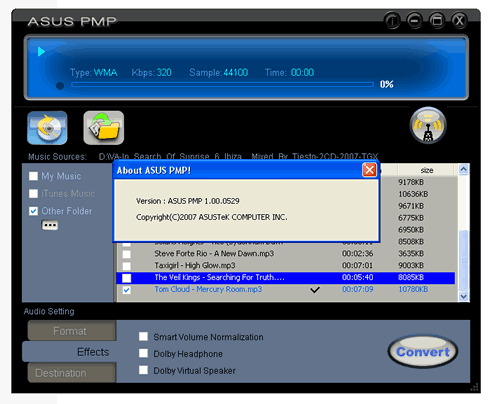The height and width of the screenshot is (404, 490).
Task: Click the play button in the player
Action: click(x=41, y=52)
